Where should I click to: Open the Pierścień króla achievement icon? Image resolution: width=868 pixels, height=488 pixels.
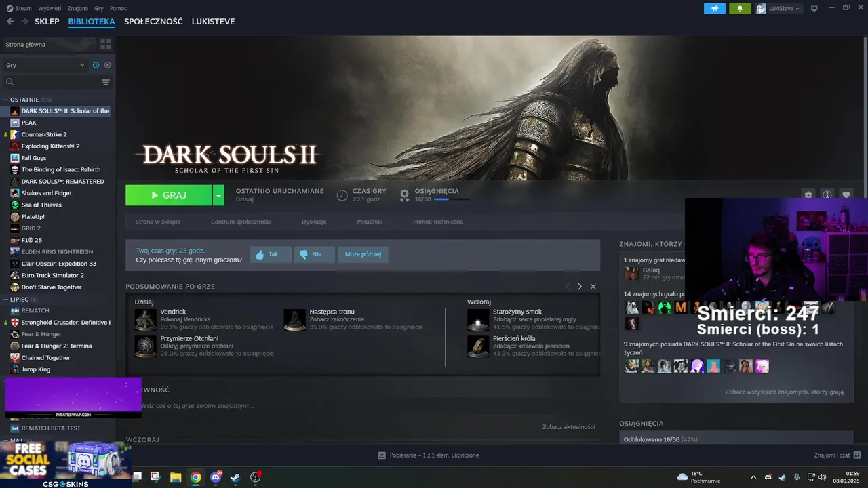click(x=478, y=346)
